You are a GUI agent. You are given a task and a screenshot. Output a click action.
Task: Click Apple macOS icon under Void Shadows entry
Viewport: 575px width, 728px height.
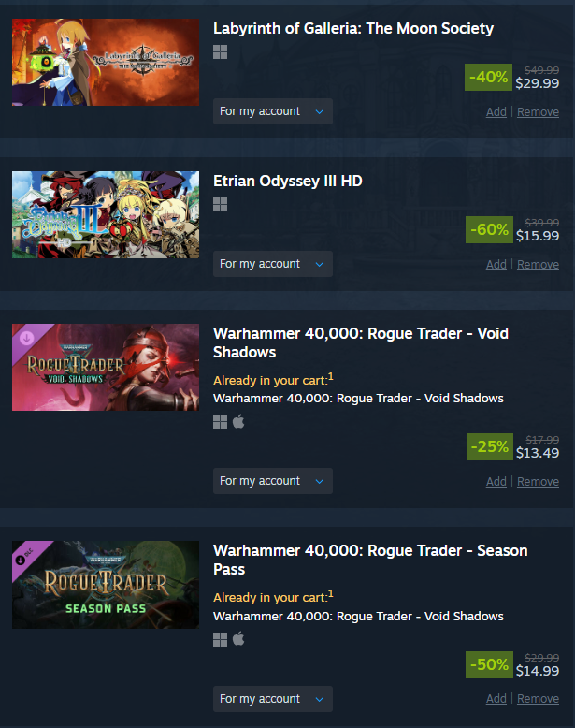238,422
